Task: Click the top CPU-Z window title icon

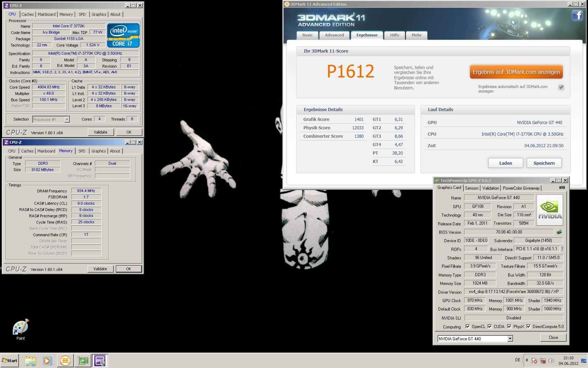Action: (7, 6)
